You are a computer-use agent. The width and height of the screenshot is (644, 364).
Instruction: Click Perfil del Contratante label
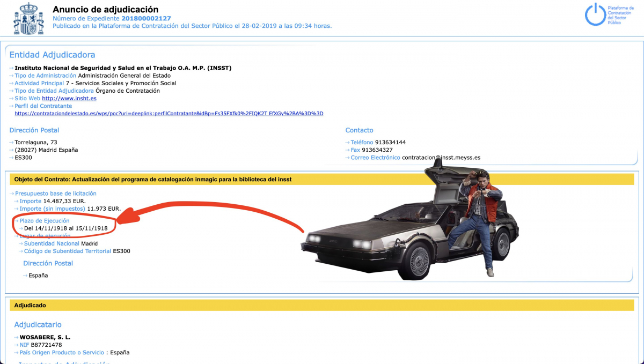[43, 106]
